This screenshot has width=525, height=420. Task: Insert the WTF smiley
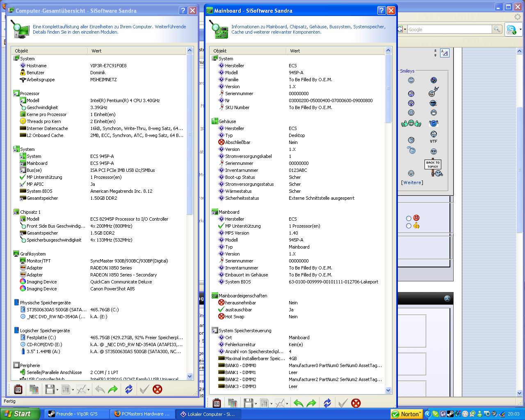pyautogui.click(x=434, y=137)
